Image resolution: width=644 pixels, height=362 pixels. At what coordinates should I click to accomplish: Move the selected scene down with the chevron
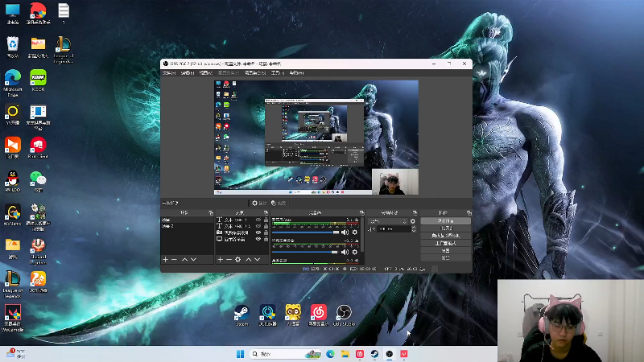click(194, 260)
